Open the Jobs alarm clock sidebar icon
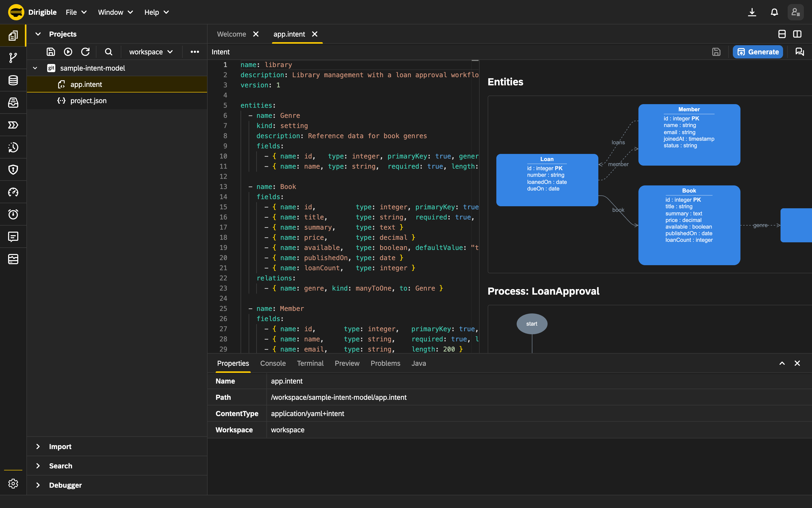Viewport: 812px width, 508px height. 13,214
